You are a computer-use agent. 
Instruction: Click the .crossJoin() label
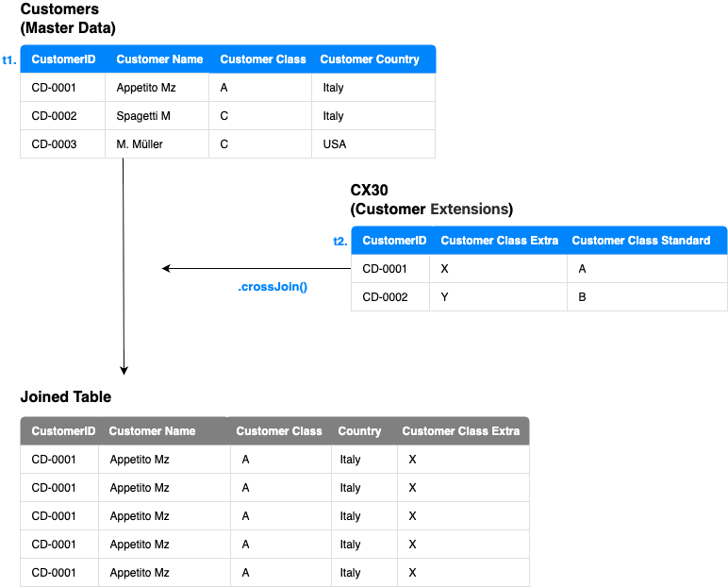[272, 286]
